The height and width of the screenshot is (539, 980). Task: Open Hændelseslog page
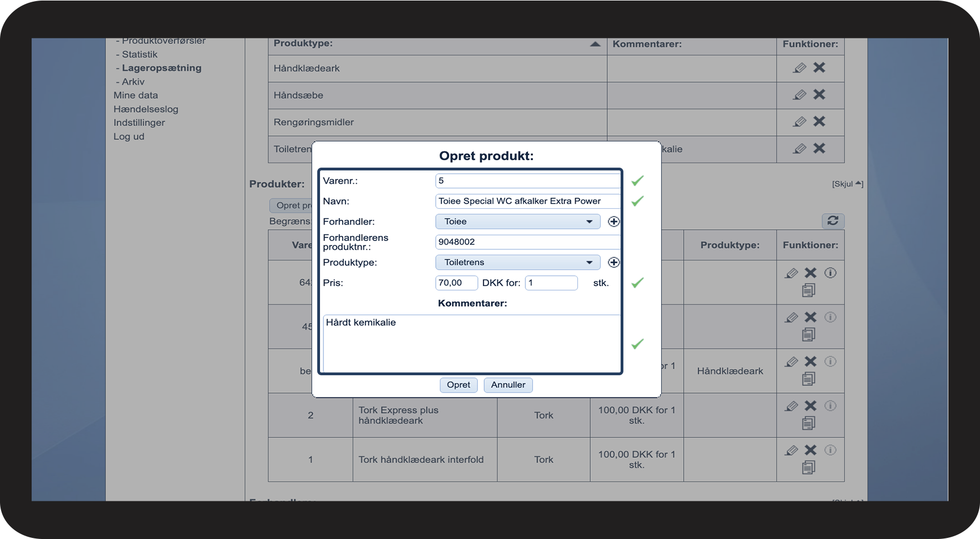[x=146, y=109]
